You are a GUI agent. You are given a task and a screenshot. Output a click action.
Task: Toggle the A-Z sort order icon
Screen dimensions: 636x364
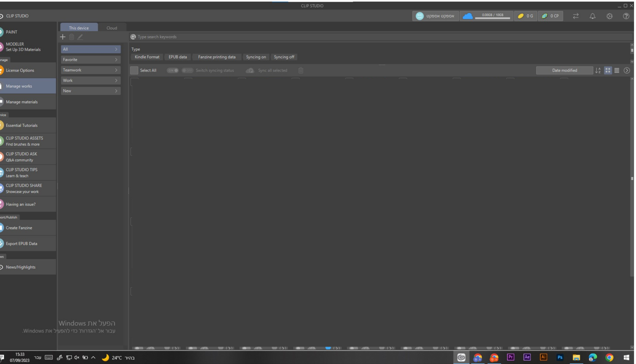tap(598, 70)
